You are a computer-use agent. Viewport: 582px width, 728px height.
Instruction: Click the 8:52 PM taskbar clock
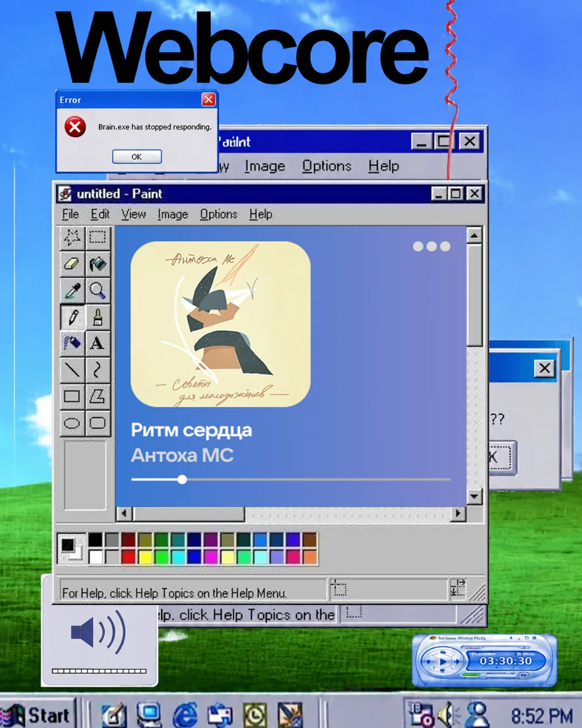pos(542,716)
